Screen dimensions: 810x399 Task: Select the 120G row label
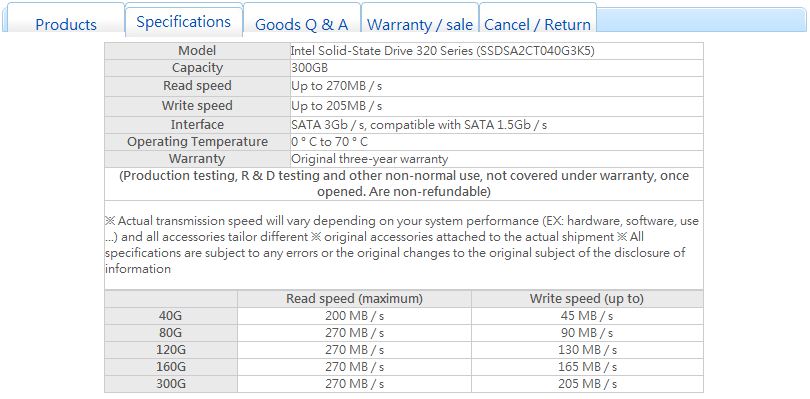171,350
